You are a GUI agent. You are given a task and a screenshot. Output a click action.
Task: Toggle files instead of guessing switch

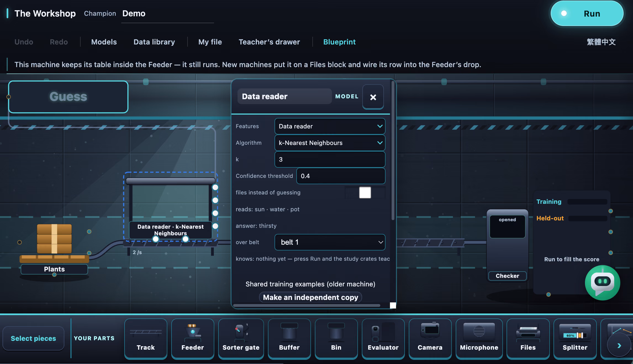(x=365, y=192)
